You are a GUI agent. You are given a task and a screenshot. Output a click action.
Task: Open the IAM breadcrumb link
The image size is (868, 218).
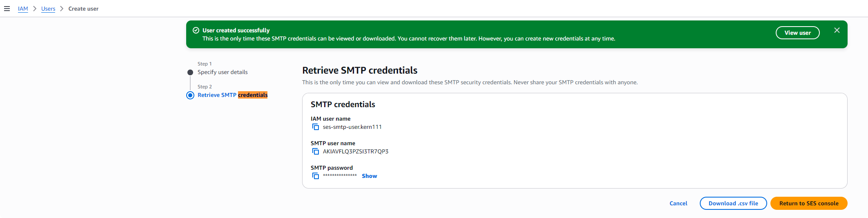(x=23, y=9)
